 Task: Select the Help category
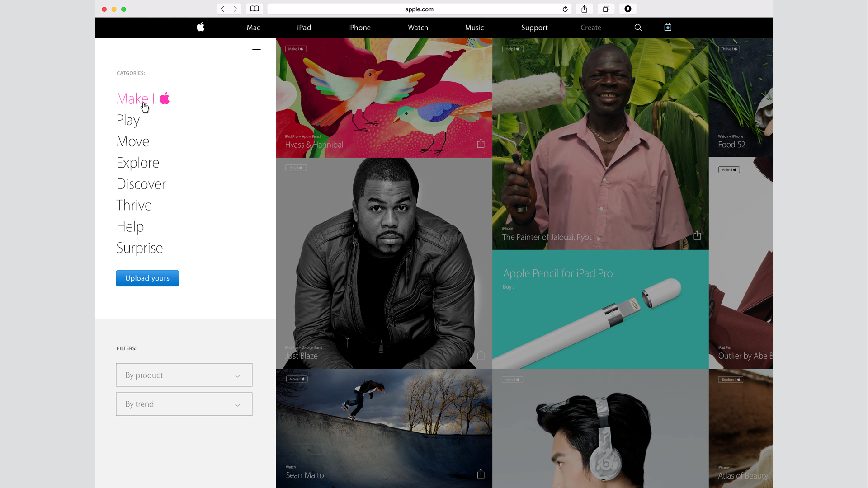click(130, 226)
